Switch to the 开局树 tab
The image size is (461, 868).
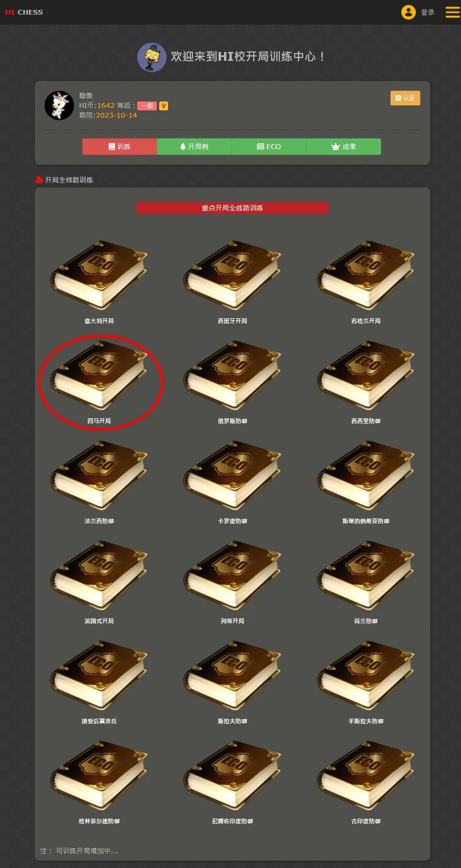[x=194, y=147]
